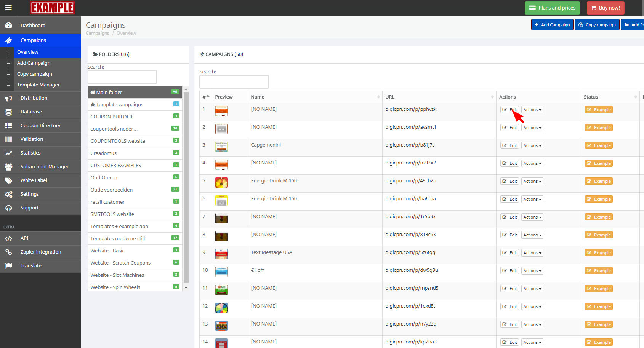Click the Add Campaign button
The image size is (644, 348).
pos(552,25)
